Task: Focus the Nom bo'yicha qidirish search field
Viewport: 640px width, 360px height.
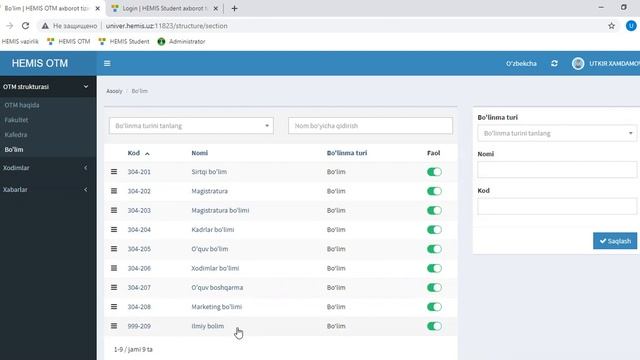Action: [370, 126]
